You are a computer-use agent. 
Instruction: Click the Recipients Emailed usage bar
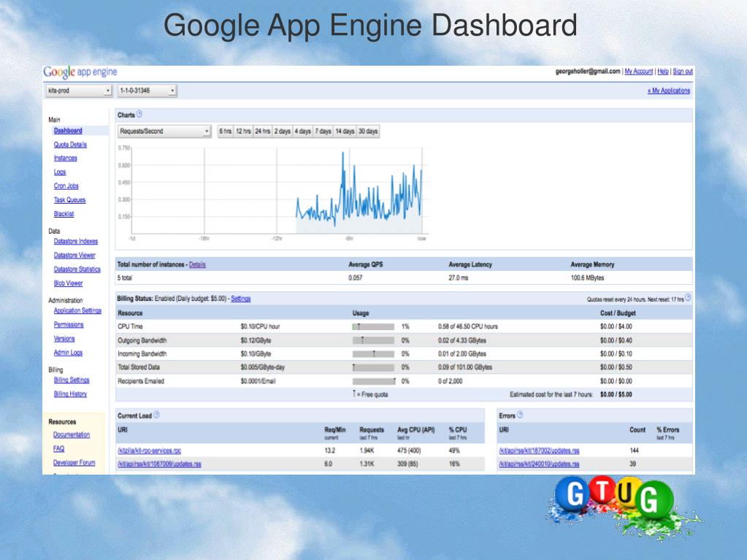[x=374, y=381]
